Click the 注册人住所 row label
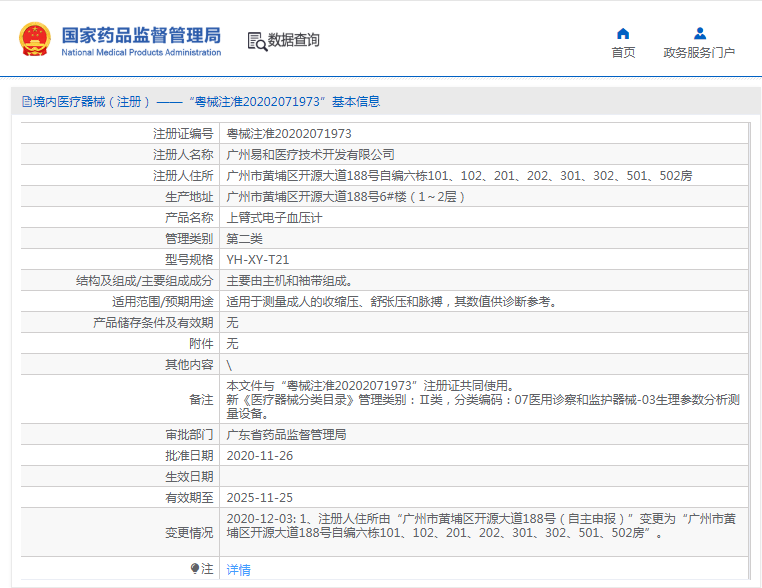The height and width of the screenshot is (588, 762). pyautogui.click(x=183, y=175)
